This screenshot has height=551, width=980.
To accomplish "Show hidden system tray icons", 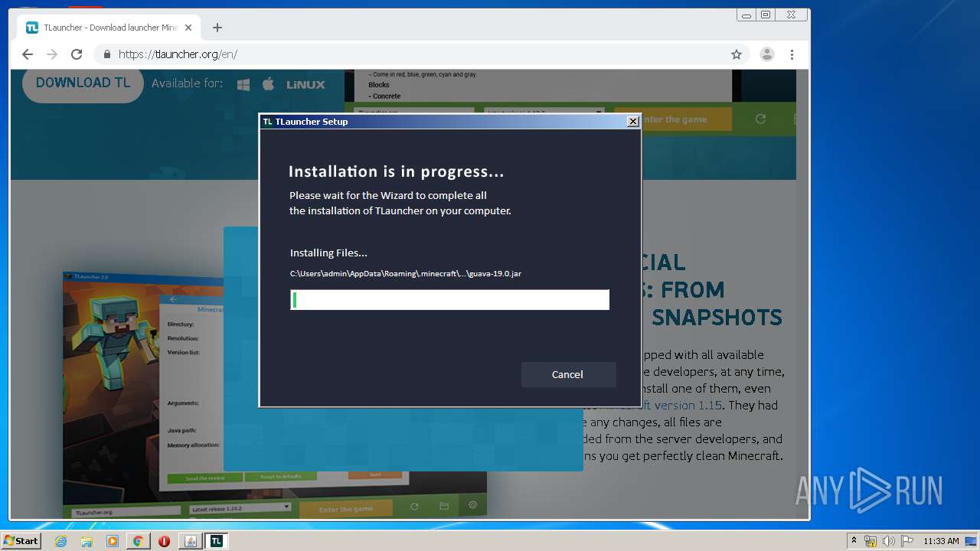I will pyautogui.click(x=854, y=541).
